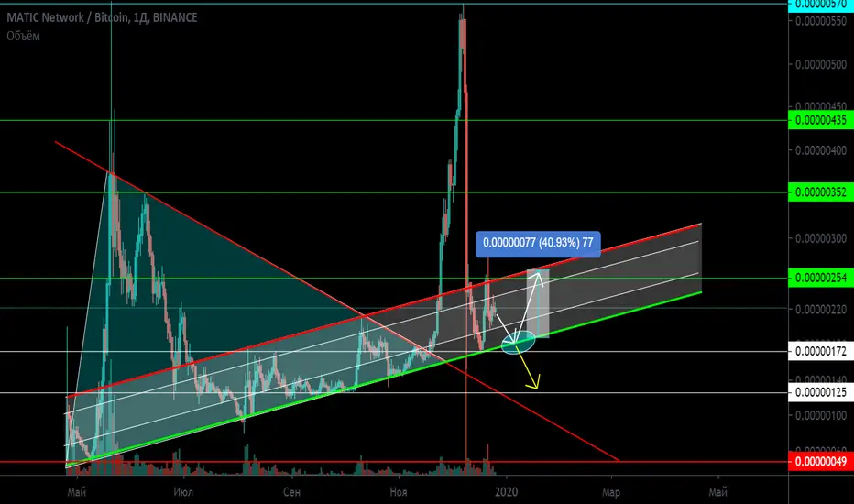
Task: Select the 0.00000172 white price label
Action: [x=821, y=352]
